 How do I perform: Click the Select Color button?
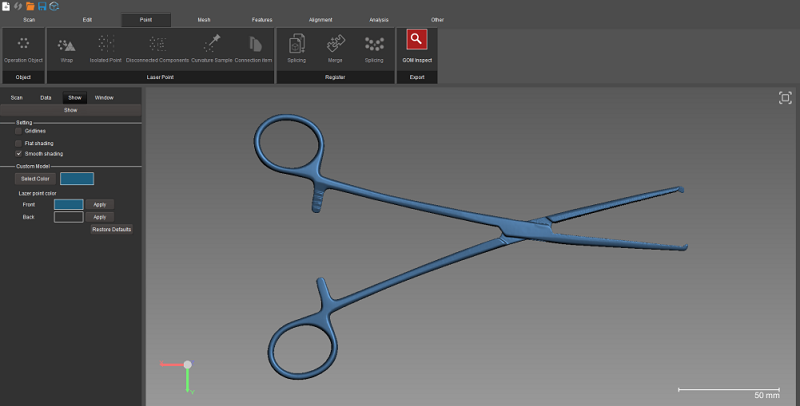point(35,179)
